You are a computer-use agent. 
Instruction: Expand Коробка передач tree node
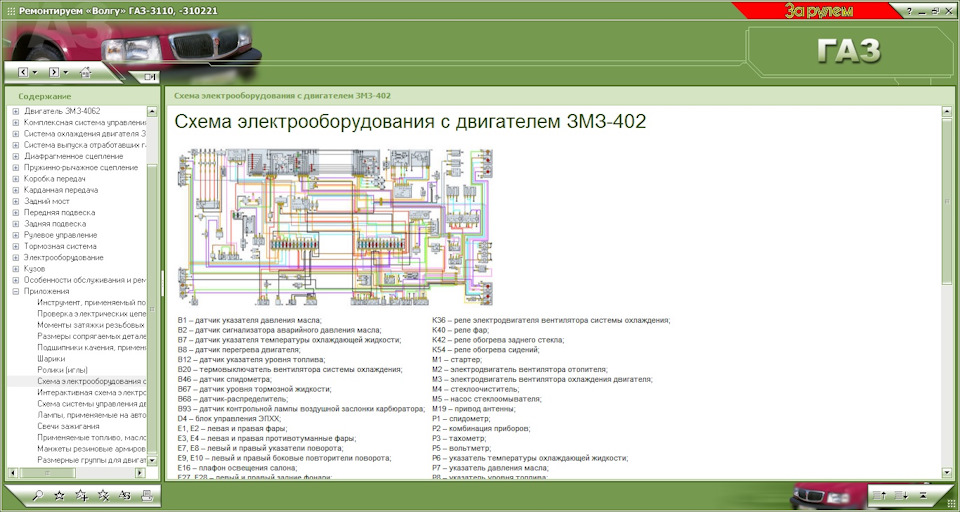tap(16, 179)
